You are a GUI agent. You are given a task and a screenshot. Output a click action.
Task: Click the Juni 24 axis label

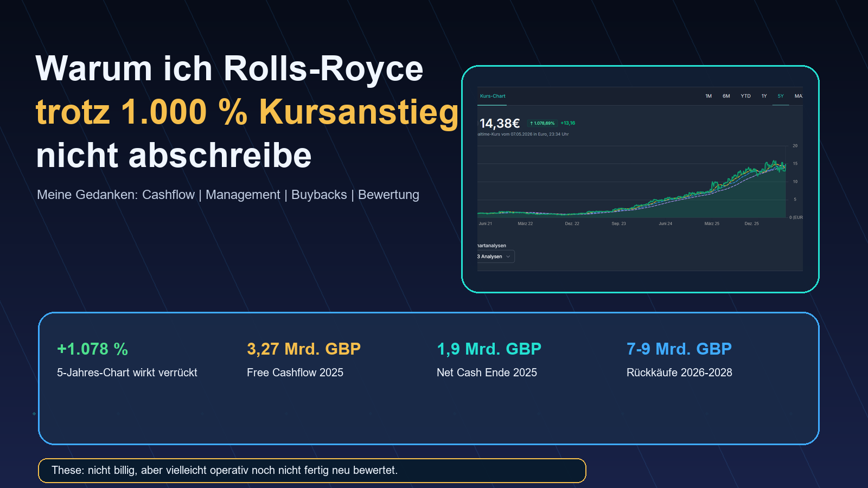tap(666, 223)
